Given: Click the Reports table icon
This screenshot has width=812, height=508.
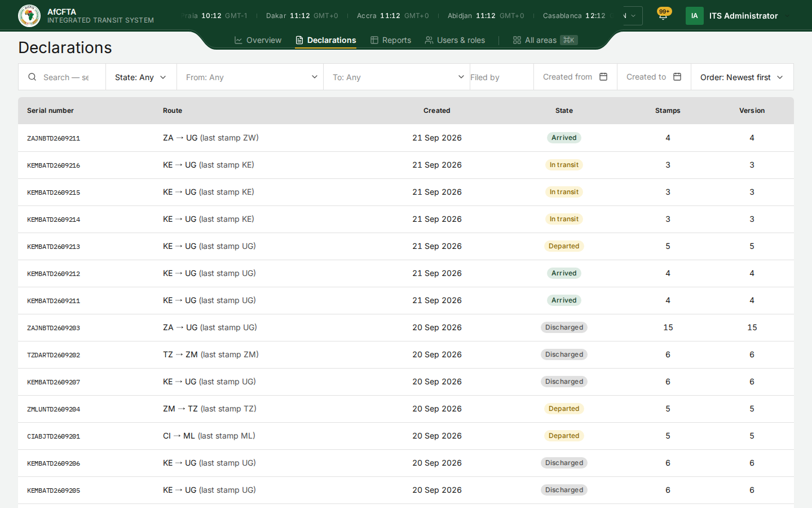Looking at the screenshot, I should 374,40.
